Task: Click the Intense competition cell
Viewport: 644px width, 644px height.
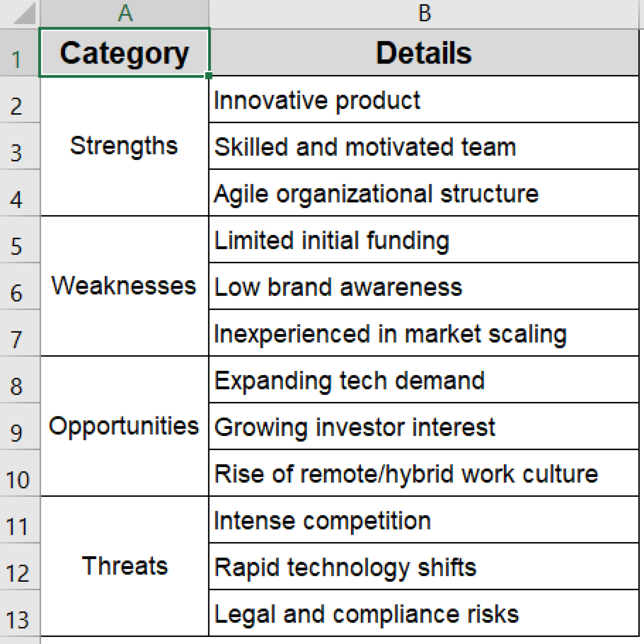Action: [x=423, y=520]
